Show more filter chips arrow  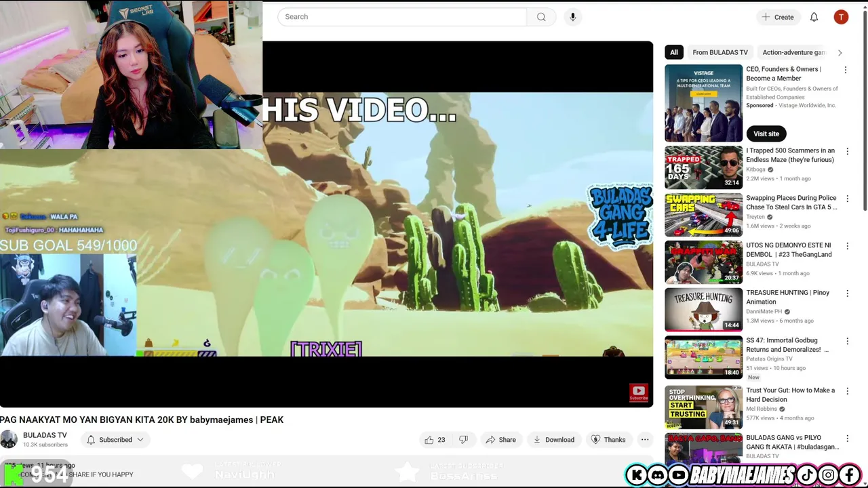tap(840, 52)
